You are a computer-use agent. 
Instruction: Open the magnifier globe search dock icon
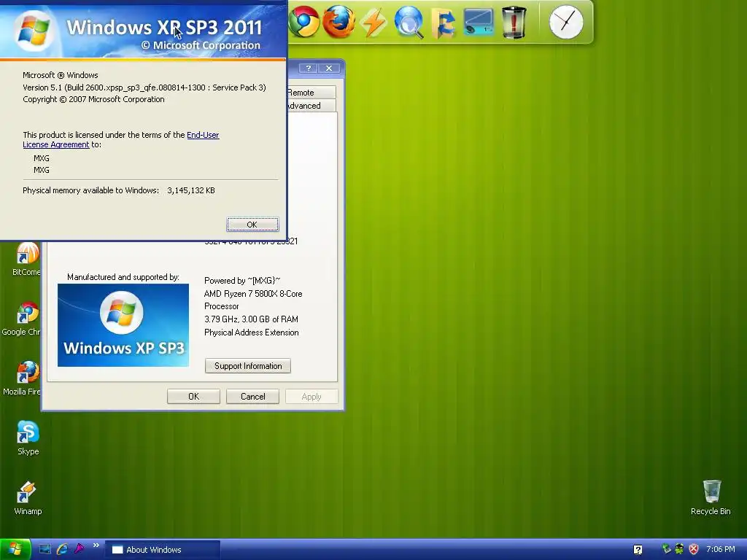click(409, 22)
